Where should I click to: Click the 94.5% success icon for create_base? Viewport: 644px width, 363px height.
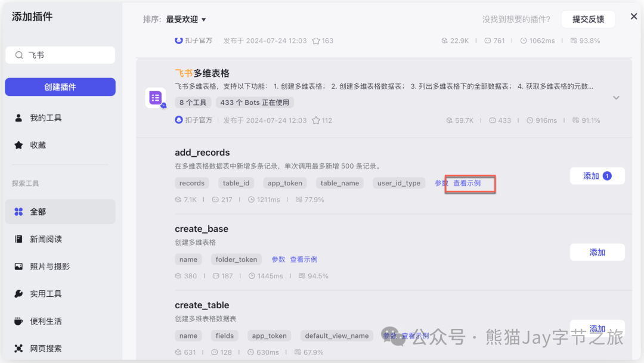(x=302, y=276)
